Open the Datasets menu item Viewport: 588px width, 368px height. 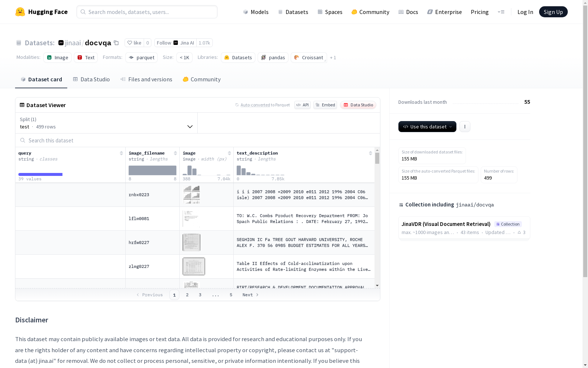tap(293, 12)
